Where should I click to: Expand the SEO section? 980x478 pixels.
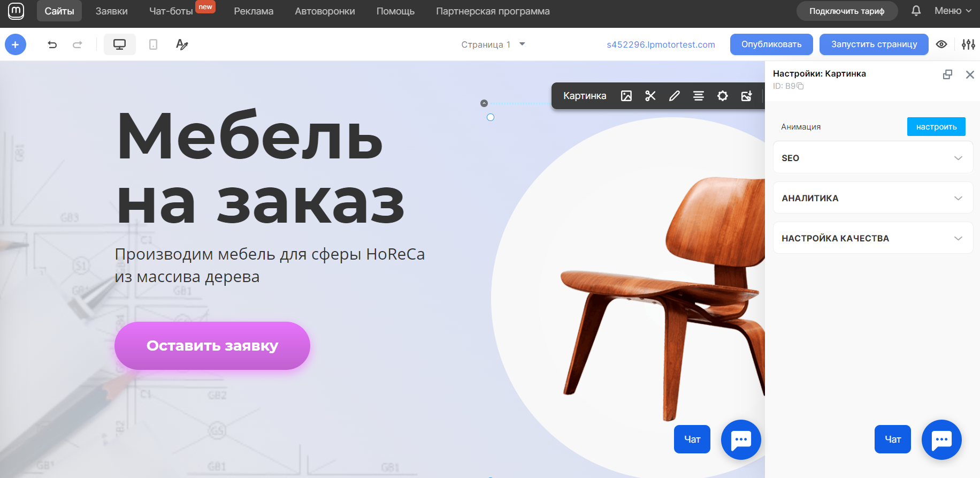tap(873, 157)
